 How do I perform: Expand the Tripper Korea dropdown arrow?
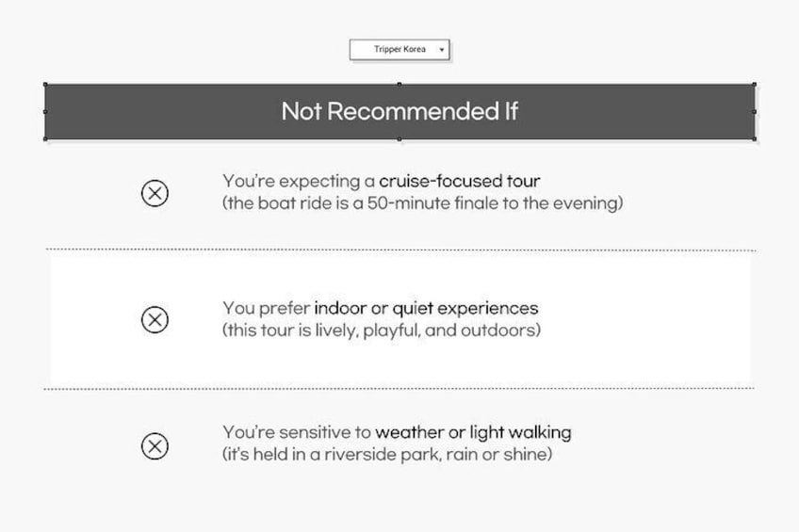(x=441, y=50)
